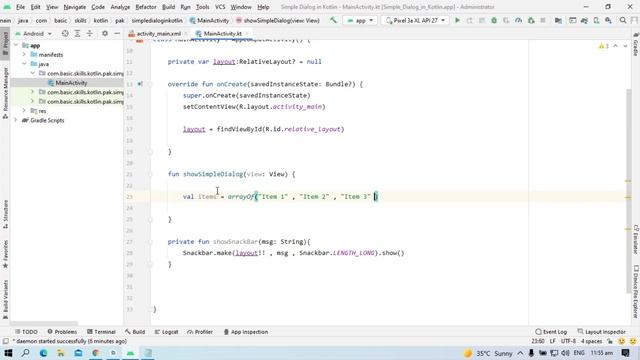Expand the Gradle Scripts node
This screenshot has height=360, width=640.
tap(16, 120)
